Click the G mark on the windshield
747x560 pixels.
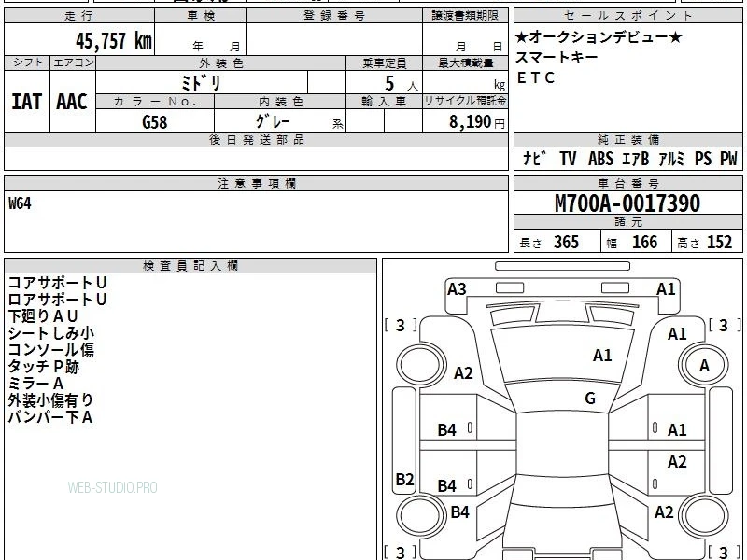coord(590,399)
